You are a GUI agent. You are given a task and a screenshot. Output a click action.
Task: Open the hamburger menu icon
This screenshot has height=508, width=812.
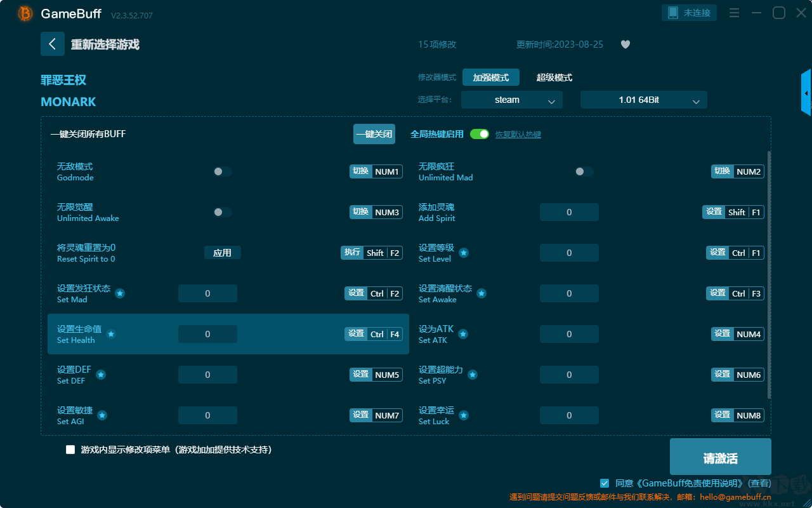coord(734,13)
